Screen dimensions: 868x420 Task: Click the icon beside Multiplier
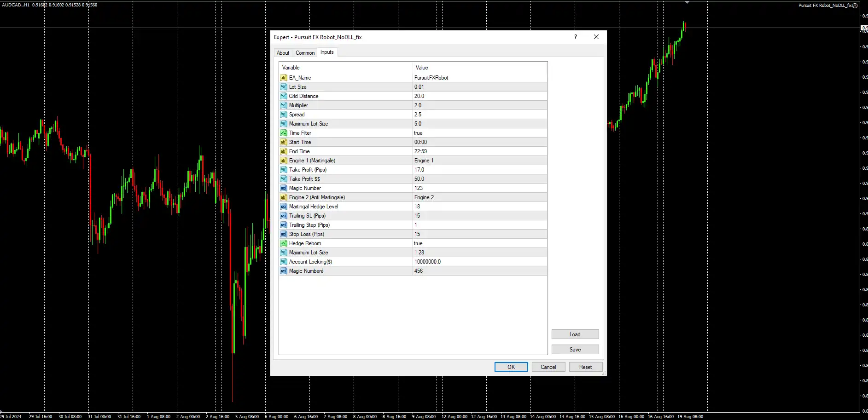[284, 105]
